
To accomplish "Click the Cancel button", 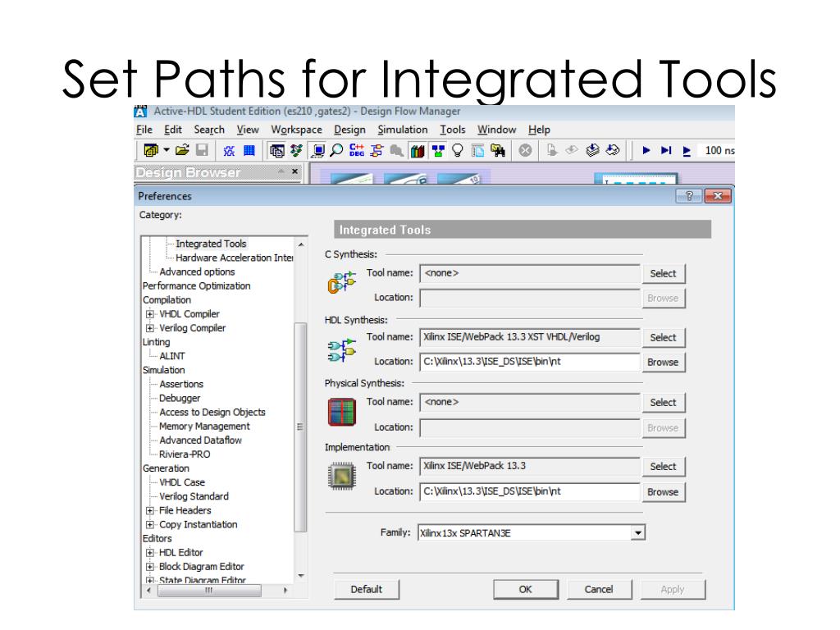I will coord(599,589).
